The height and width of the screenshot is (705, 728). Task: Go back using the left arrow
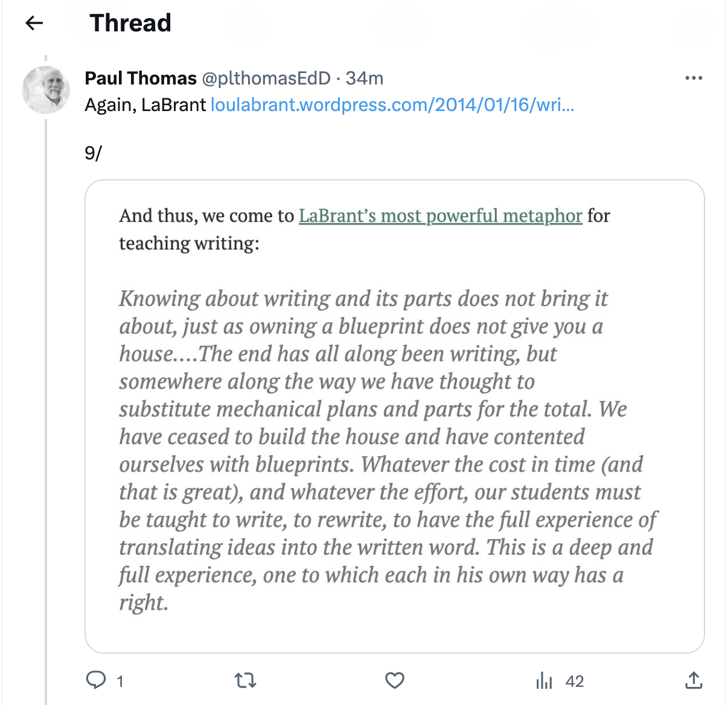click(34, 24)
